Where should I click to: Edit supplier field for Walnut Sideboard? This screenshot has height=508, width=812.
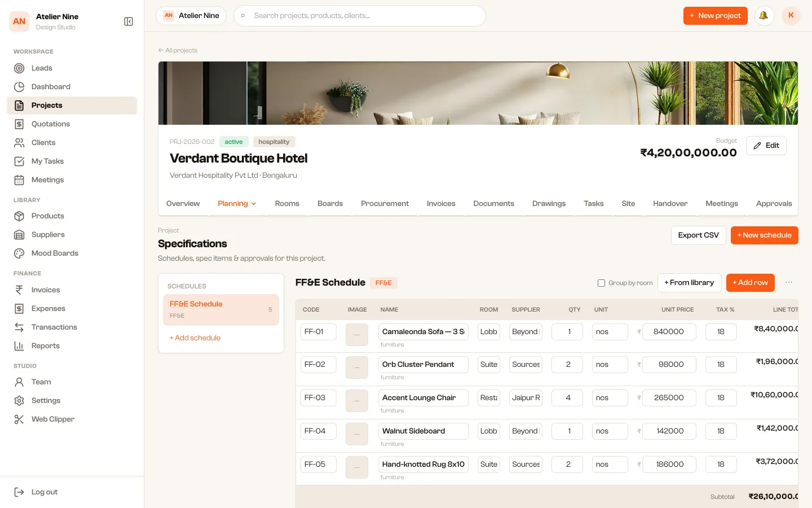click(x=526, y=431)
